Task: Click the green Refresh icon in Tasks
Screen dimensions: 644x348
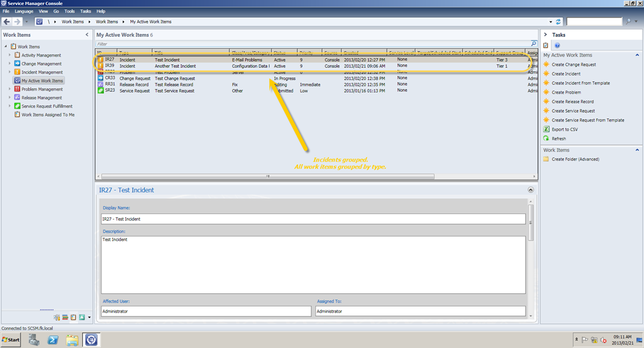Action: click(546, 138)
